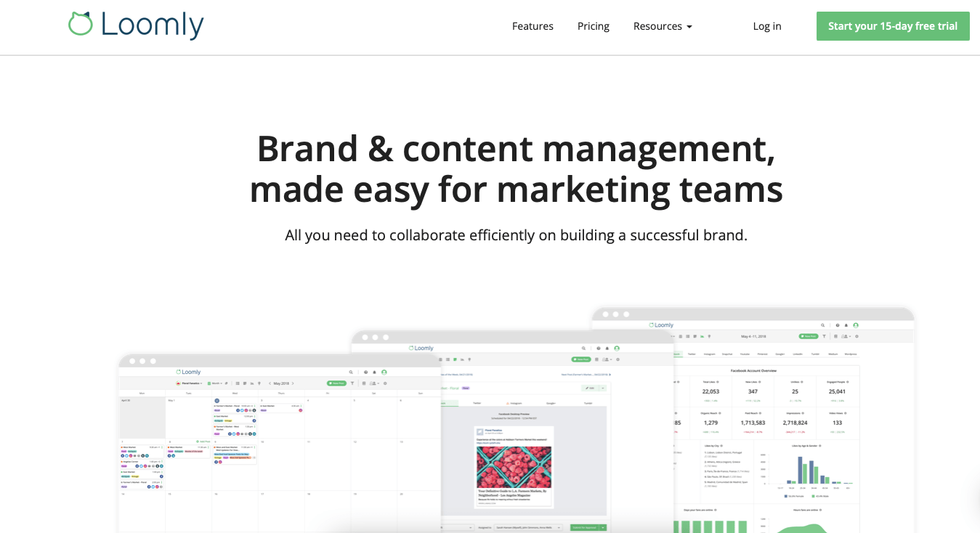Click the Total Likes 22,053 stat card
The height and width of the screenshot is (533, 980).
[710, 391]
